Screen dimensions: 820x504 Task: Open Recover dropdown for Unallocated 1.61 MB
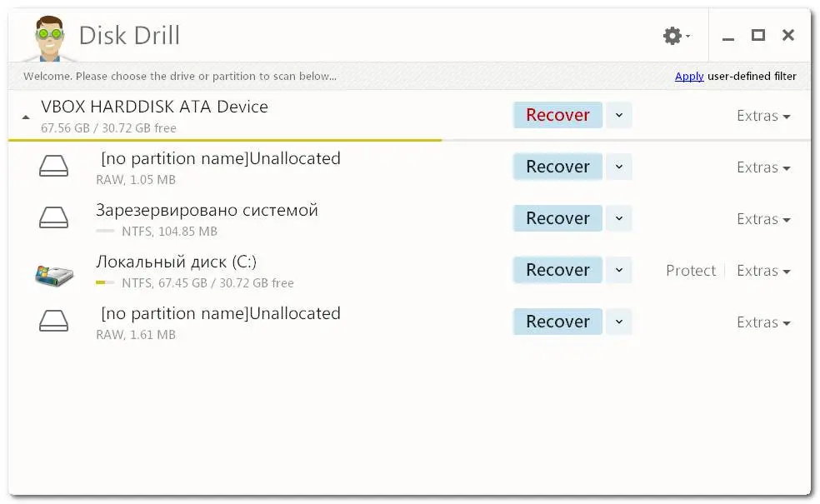coord(618,322)
